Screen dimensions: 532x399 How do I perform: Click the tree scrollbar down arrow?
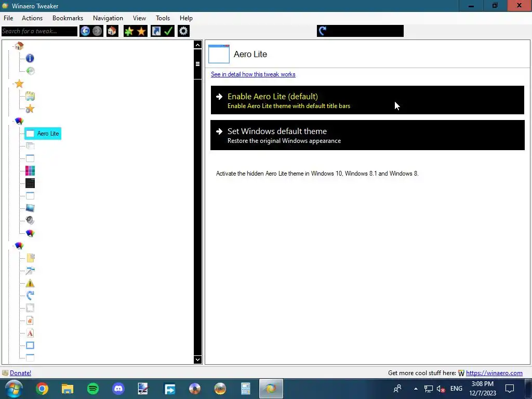tap(198, 360)
